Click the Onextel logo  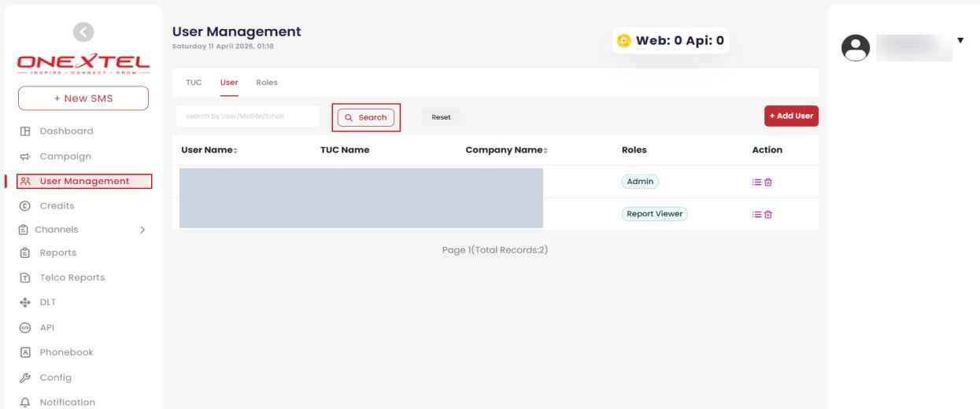pos(83,64)
